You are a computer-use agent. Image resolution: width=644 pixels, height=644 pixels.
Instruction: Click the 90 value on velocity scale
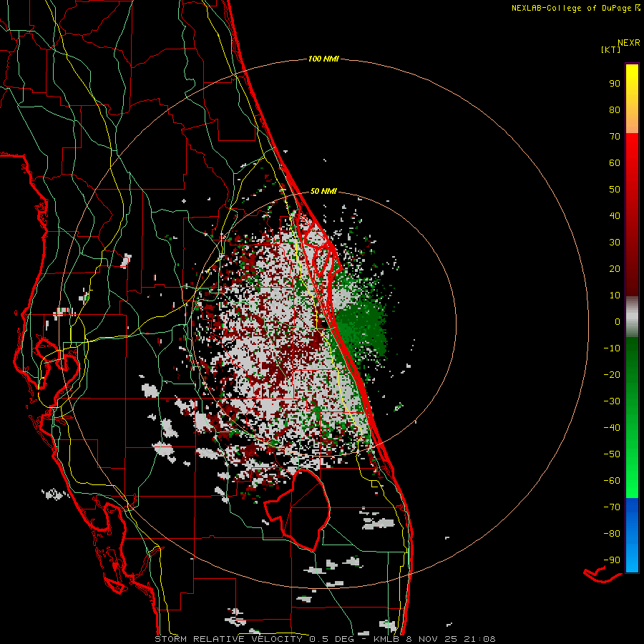615,84
